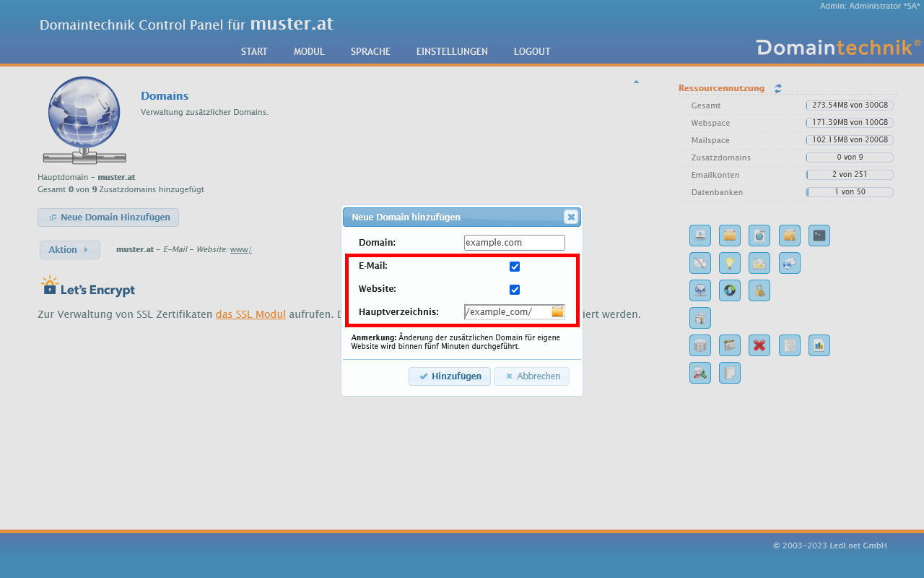Collapse the Domains header with small arrow
This screenshot has width=924, height=578.
click(x=636, y=82)
